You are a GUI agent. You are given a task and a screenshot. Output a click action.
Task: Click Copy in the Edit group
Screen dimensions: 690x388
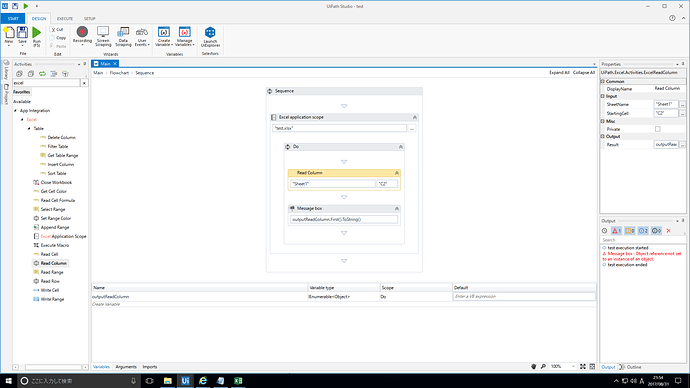[58, 38]
